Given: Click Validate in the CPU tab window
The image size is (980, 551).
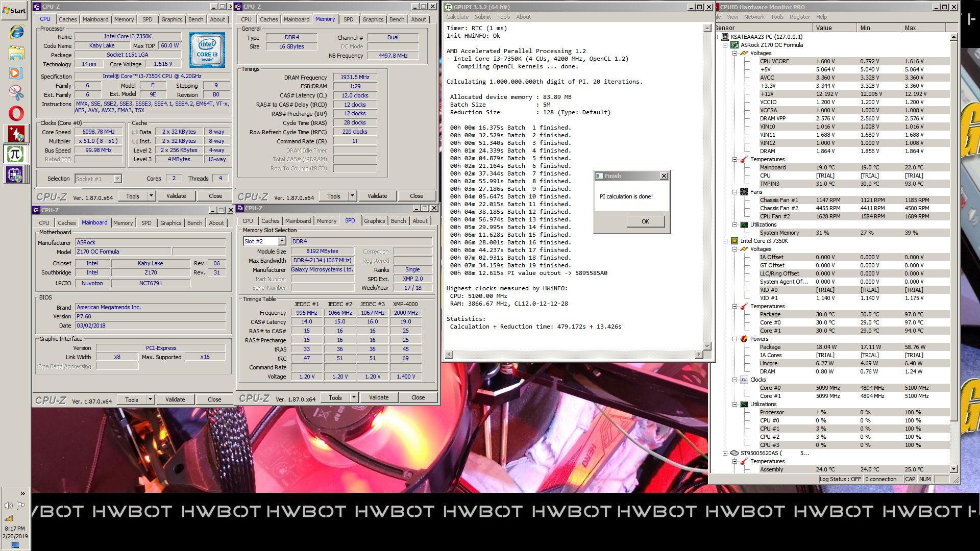Looking at the screenshot, I should [176, 196].
